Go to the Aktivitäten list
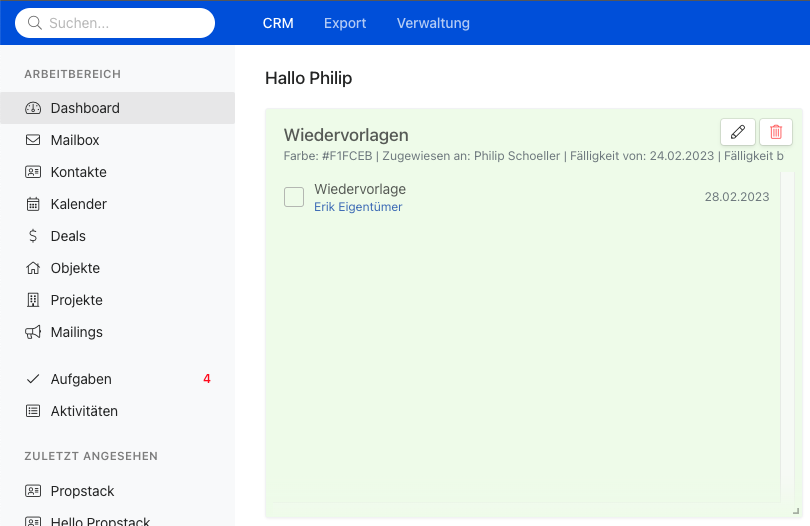810x526 pixels. point(117,411)
